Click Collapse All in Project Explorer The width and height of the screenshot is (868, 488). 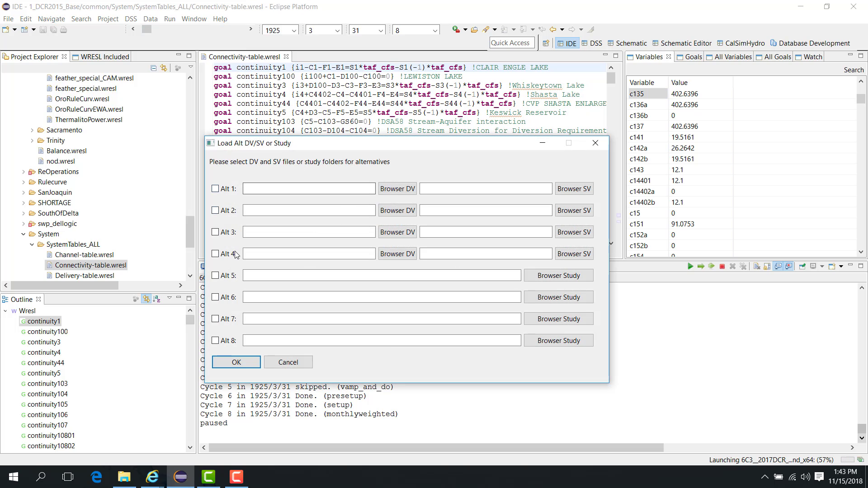pos(154,68)
